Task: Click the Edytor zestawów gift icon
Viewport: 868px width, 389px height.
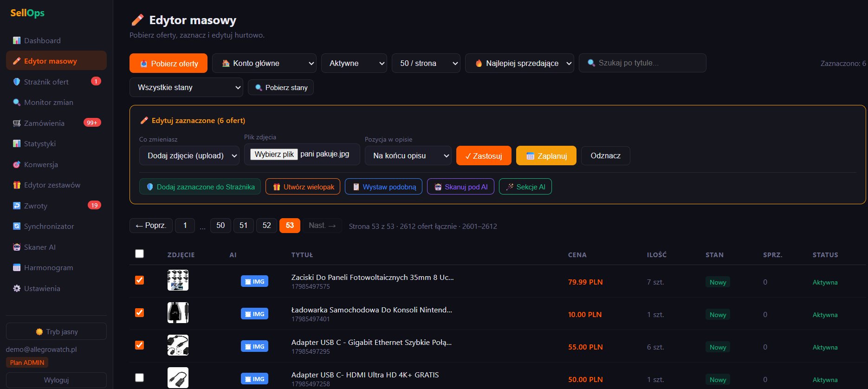Action: [x=17, y=185]
